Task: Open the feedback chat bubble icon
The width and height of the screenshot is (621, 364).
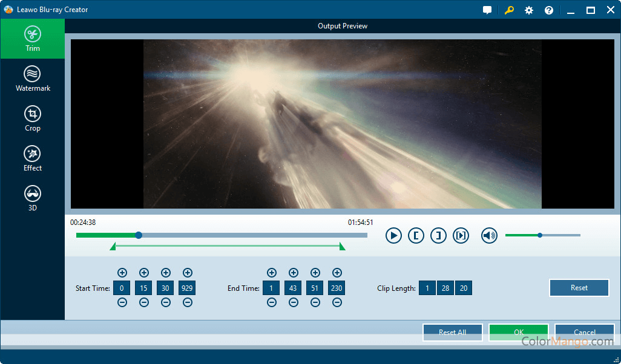Action: pyautogui.click(x=487, y=10)
